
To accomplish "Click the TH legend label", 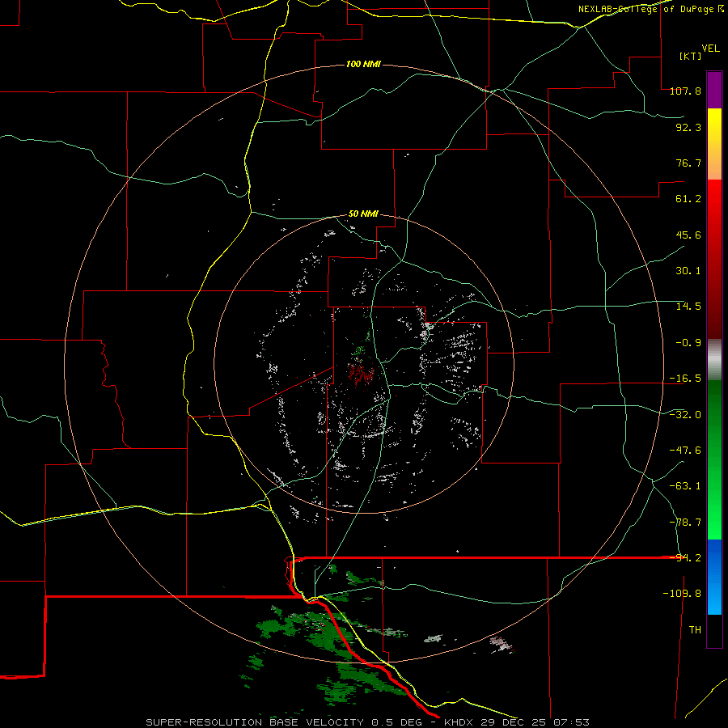I will point(695,630).
